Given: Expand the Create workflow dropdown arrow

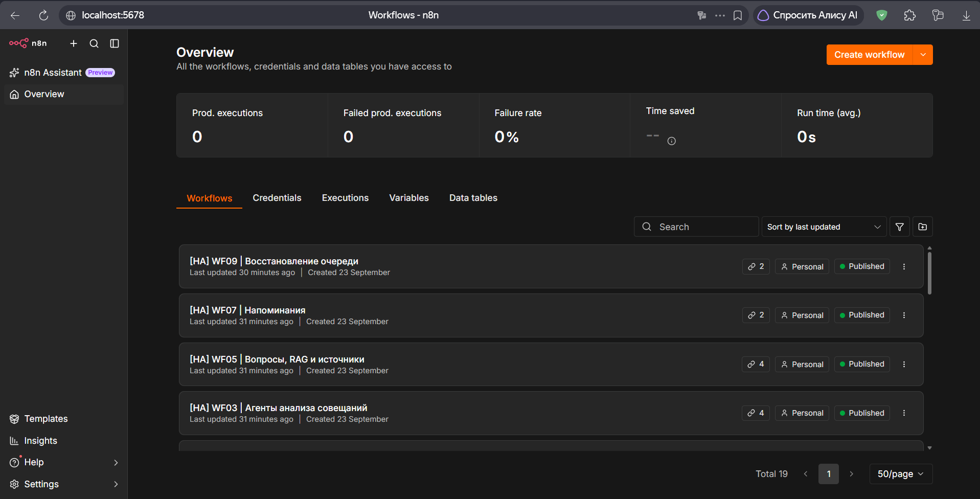Looking at the screenshot, I should pyautogui.click(x=923, y=55).
